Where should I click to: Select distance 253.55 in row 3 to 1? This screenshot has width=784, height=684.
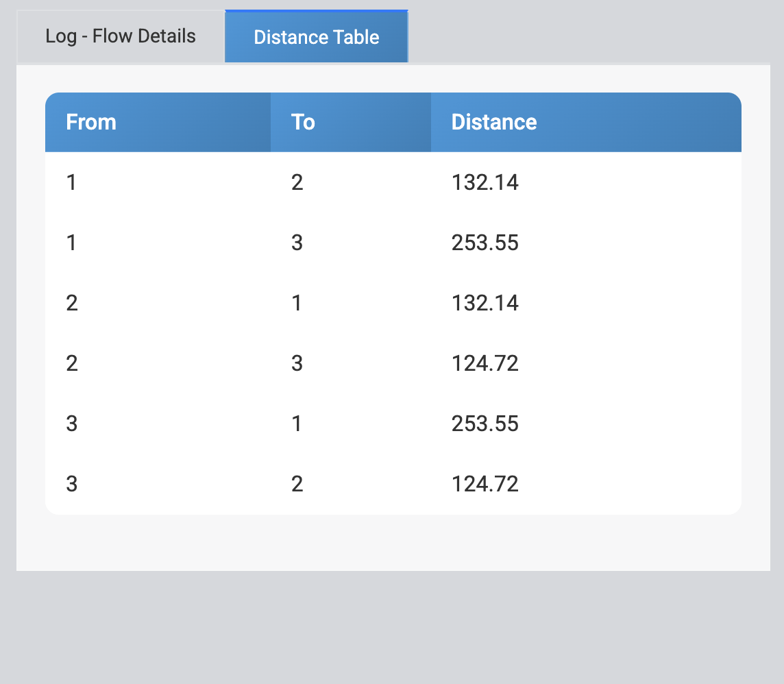[485, 424]
